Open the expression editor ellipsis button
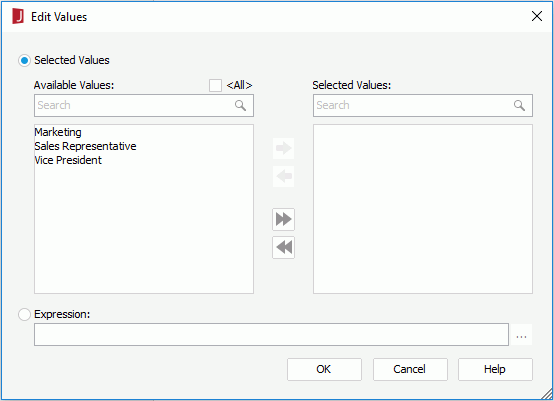554x401 pixels. pos(521,335)
